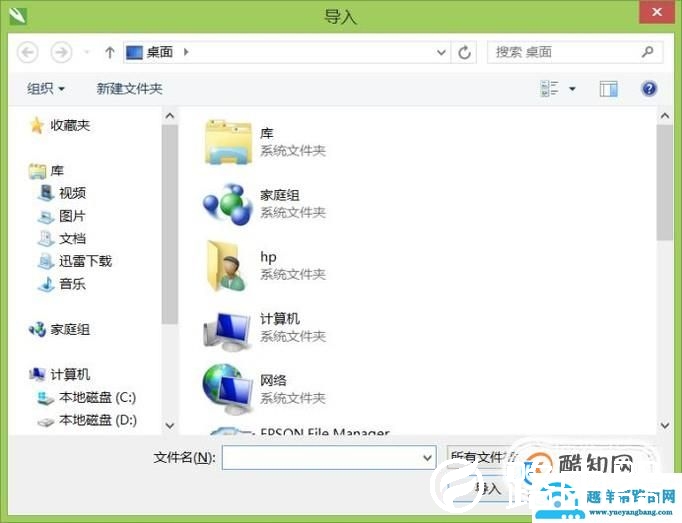Click the hp item name text
This screenshot has width=682, height=523.
pos(268,257)
